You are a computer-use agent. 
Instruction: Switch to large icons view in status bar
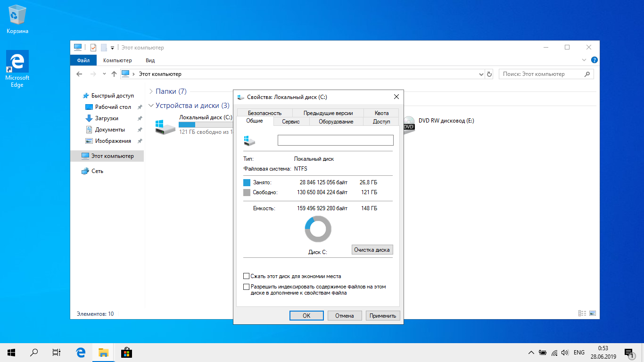tap(593, 313)
